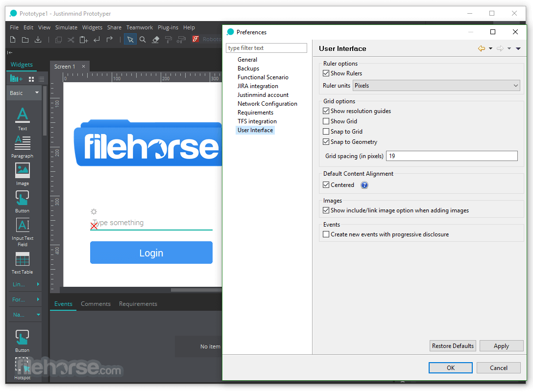
Task: Click the New prototype file icon
Action: point(13,40)
